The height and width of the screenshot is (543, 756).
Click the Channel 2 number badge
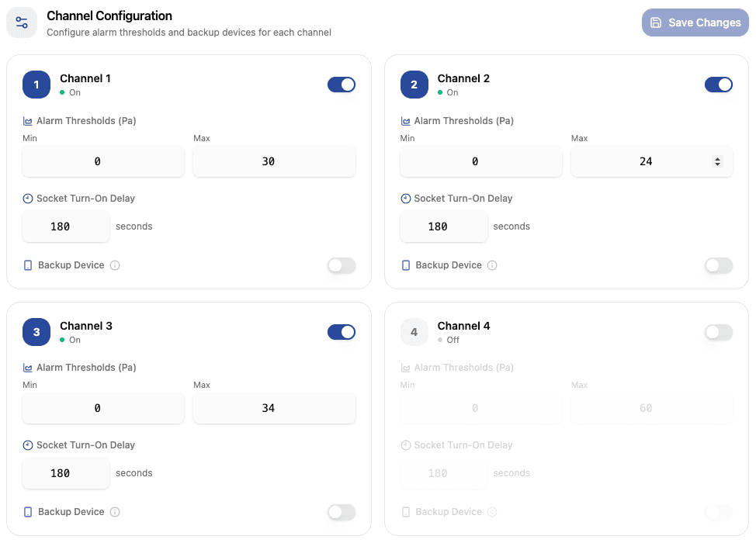click(x=414, y=85)
